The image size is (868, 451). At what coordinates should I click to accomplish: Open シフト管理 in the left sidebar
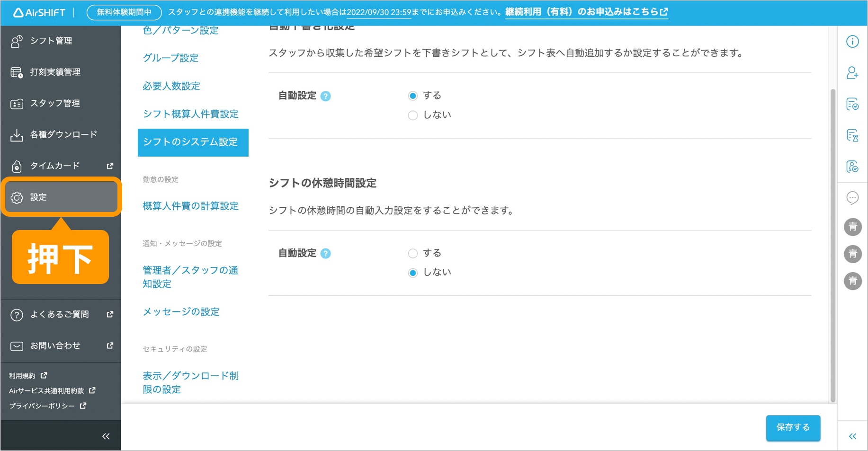click(51, 41)
